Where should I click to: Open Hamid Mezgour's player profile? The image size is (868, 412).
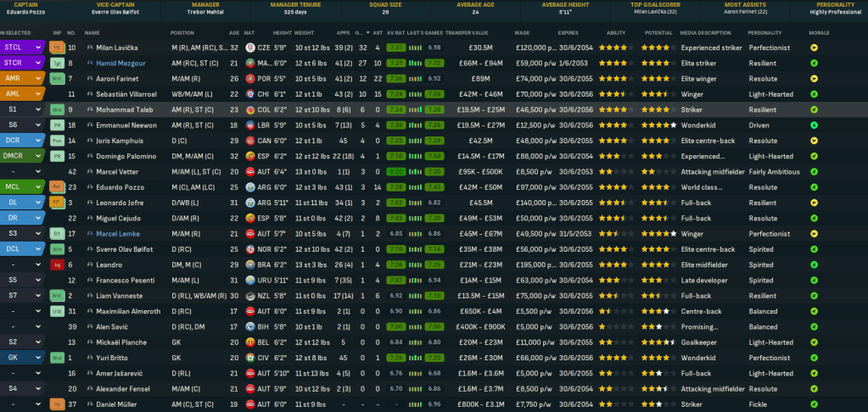120,63
